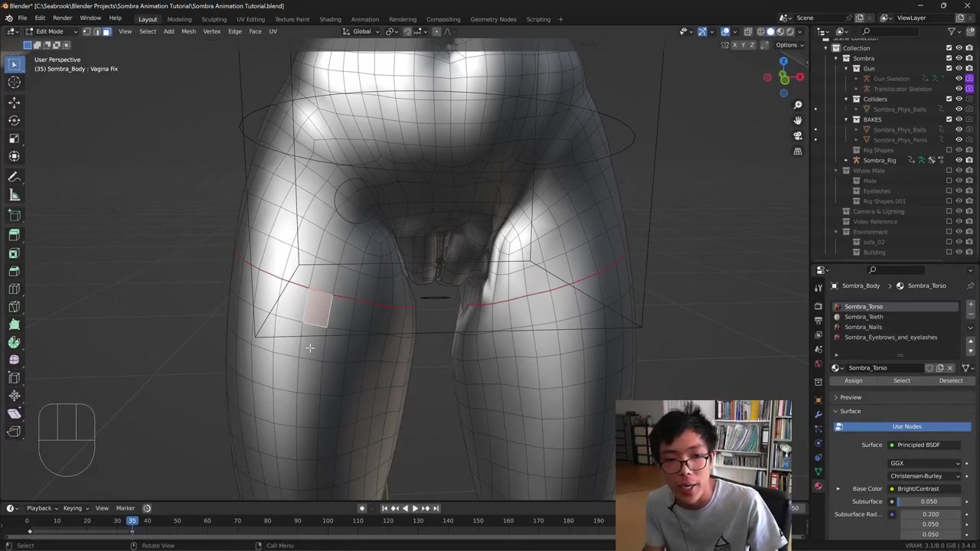This screenshot has height=551, width=980.
Task: Hide the Sombra_Rig object in the outliner
Action: click(x=959, y=160)
